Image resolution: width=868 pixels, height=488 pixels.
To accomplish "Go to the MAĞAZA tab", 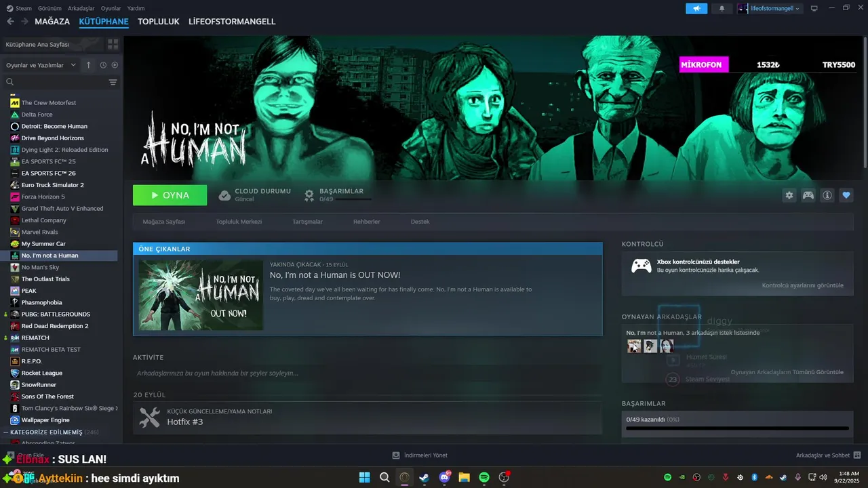I will (52, 22).
